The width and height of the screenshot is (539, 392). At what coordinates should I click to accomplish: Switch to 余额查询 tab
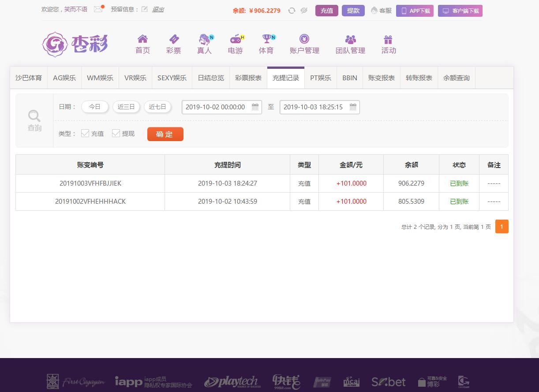click(x=457, y=78)
